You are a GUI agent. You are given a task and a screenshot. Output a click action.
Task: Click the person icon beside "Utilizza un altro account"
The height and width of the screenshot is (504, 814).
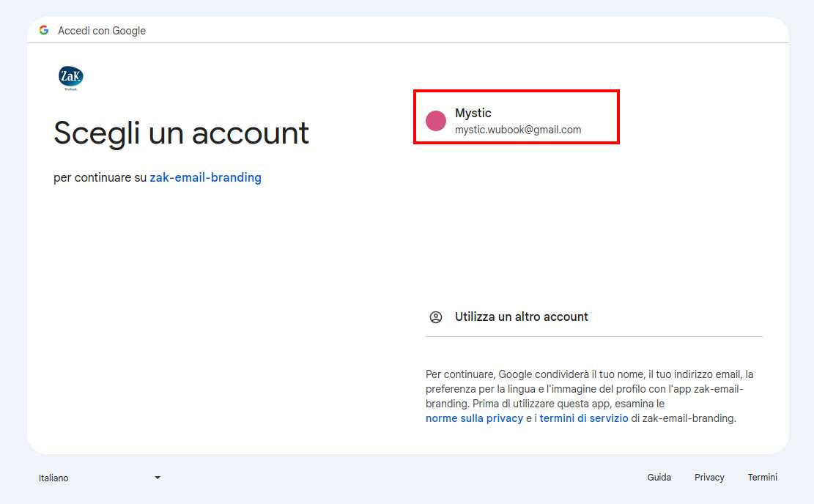pos(436,317)
